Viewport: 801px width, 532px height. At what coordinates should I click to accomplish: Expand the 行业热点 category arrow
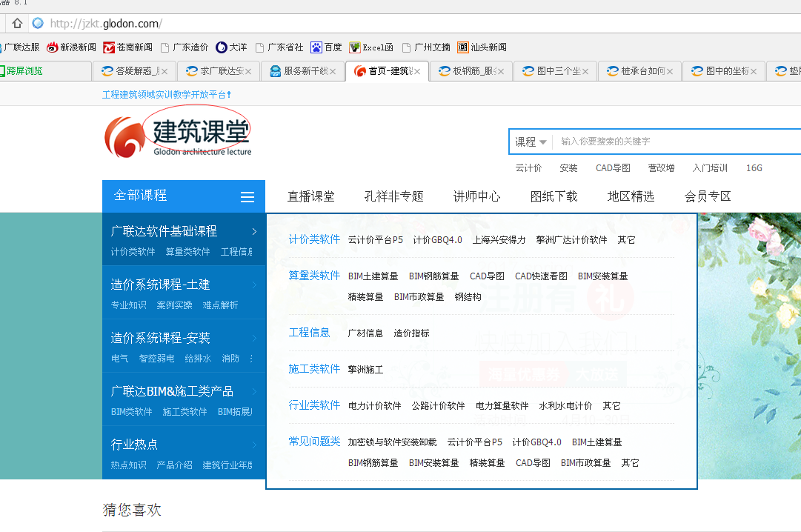254,445
